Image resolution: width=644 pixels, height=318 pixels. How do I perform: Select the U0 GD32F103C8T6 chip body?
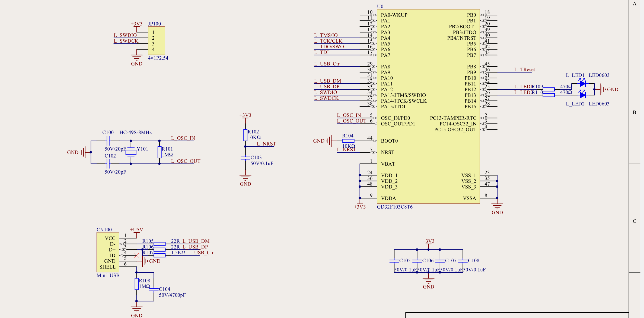point(428,106)
